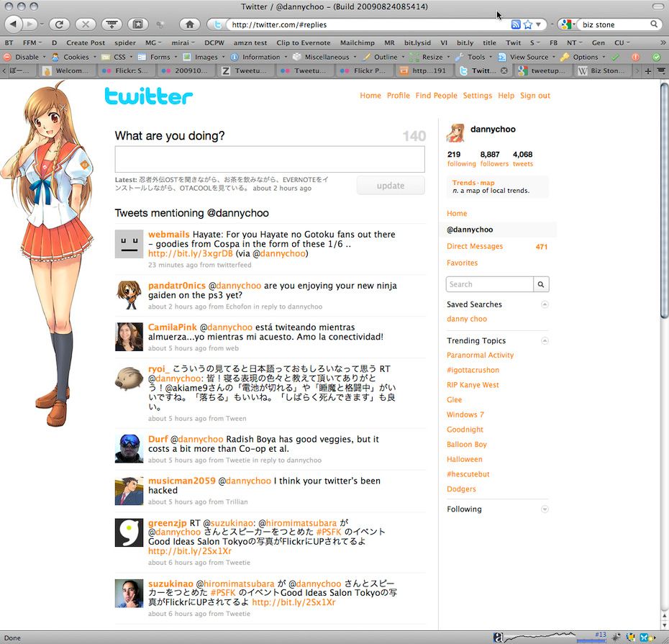
Task: Click the browser reload button
Action: click(x=59, y=24)
